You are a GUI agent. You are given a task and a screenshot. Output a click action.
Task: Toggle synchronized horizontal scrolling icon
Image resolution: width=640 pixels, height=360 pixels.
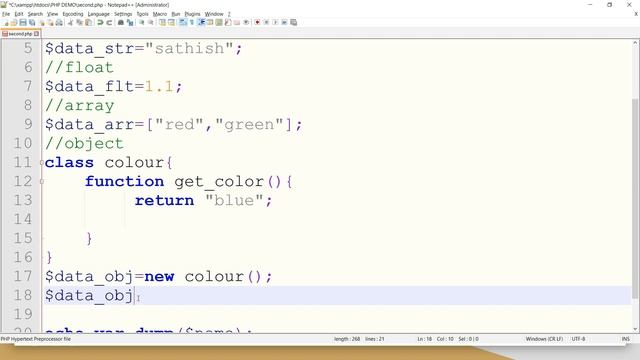(x=171, y=22)
